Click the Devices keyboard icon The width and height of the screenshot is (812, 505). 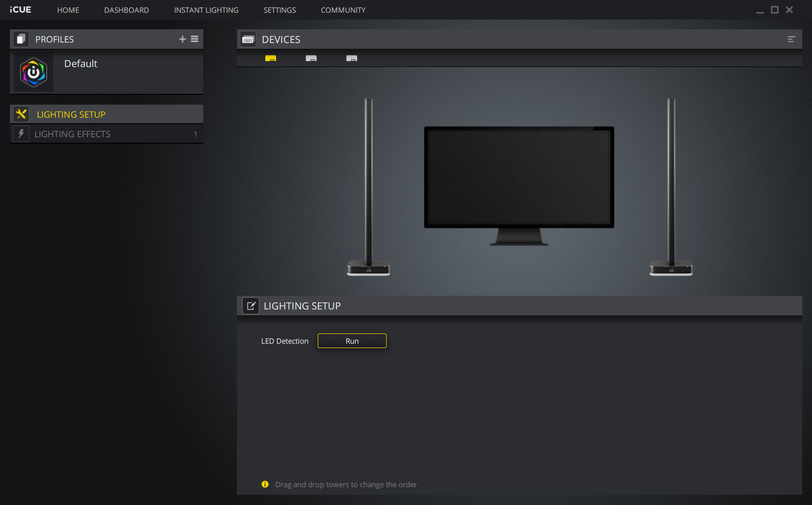pos(248,39)
